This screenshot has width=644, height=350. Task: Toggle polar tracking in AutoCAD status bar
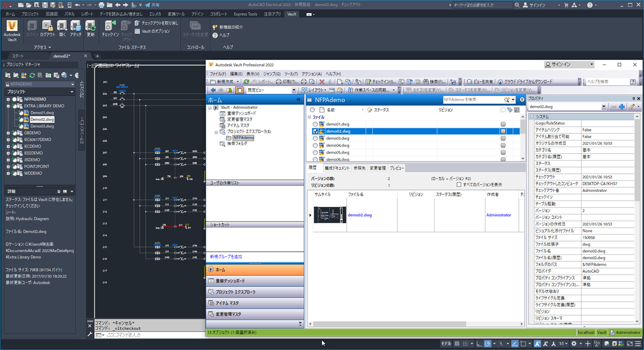(488, 344)
